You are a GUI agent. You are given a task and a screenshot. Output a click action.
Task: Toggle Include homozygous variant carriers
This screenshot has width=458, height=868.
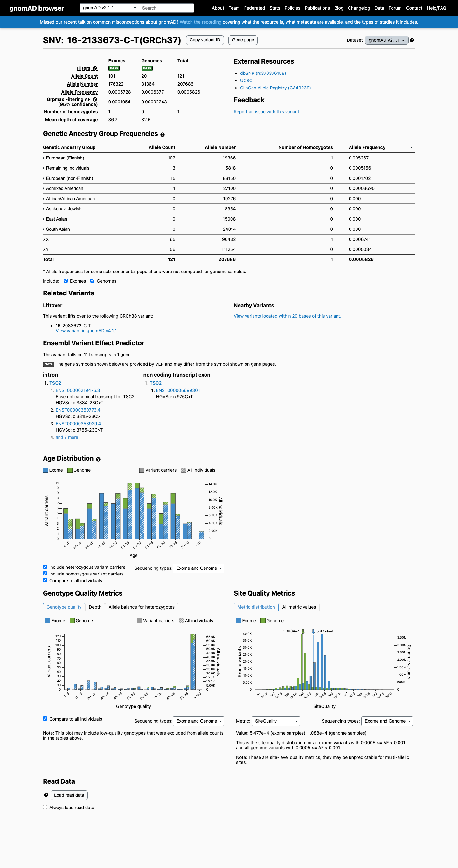coord(45,574)
